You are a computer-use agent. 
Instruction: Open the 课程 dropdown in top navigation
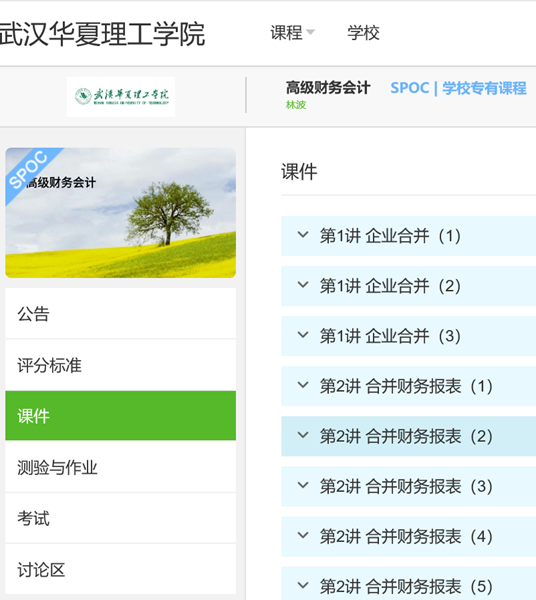tap(292, 33)
